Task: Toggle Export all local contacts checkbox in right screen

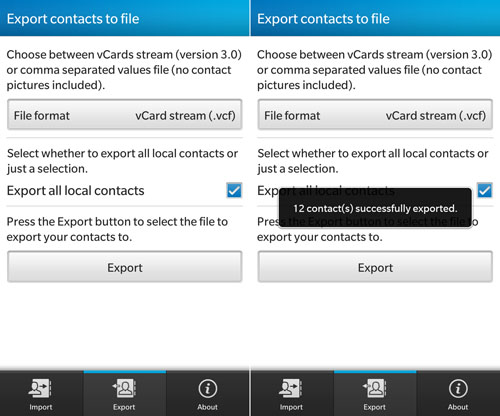Action: [485, 191]
